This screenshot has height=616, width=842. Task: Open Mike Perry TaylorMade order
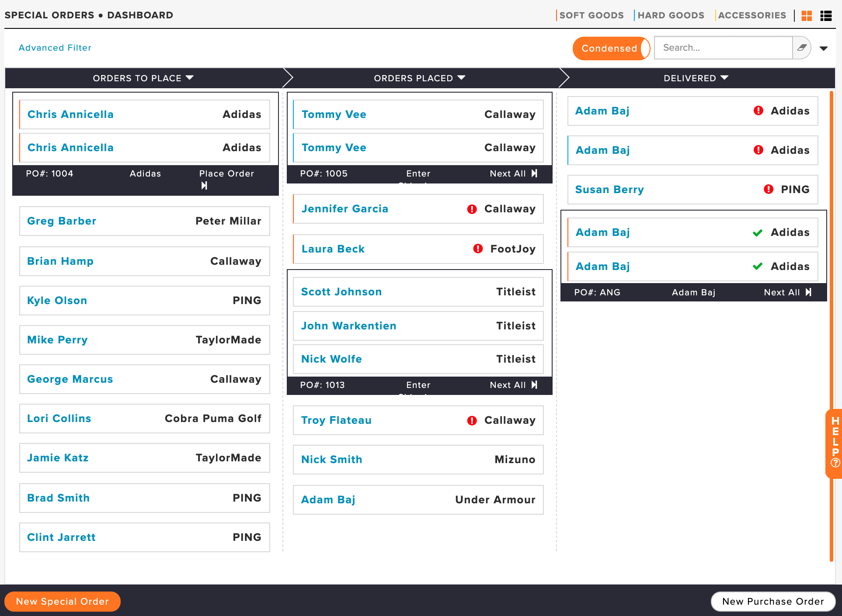(x=145, y=340)
